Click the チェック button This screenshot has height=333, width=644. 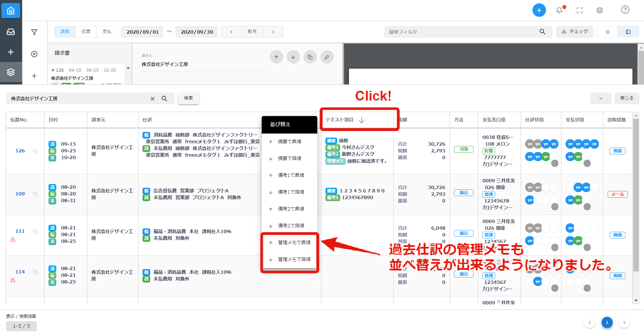(x=575, y=32)
